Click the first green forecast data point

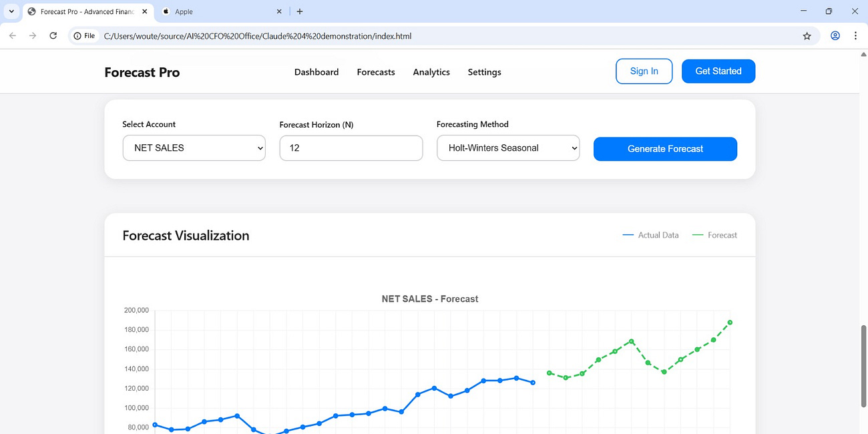[x=550, y=373]
